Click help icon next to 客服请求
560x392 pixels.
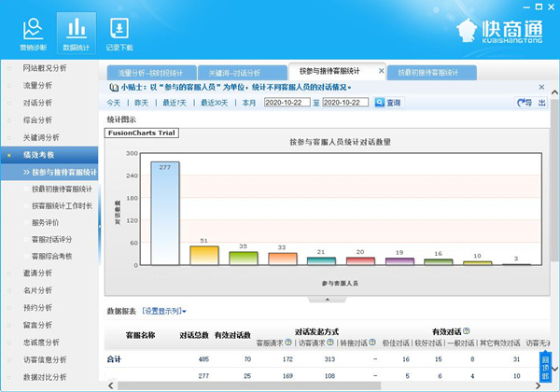pyautogui.click(x=289, y=343)
